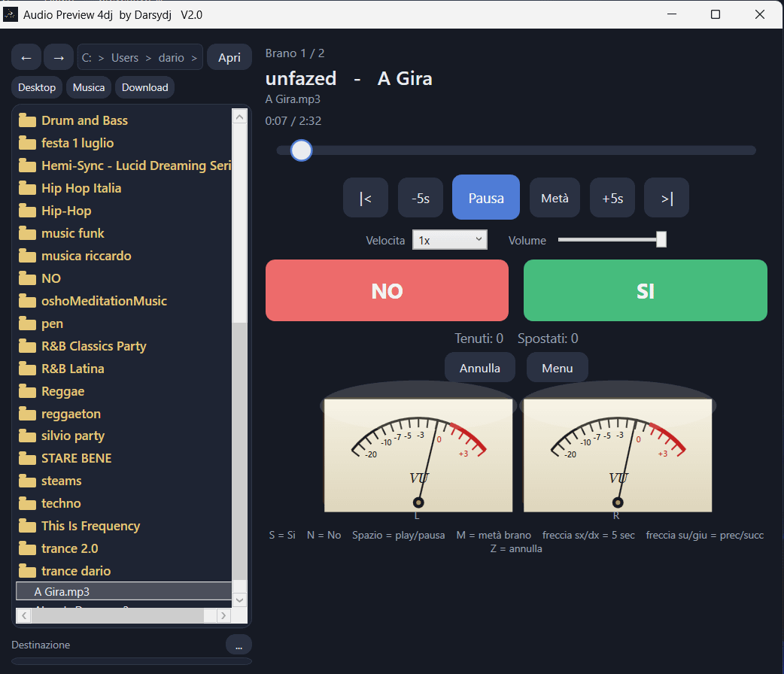Toggle playback with the Pausa button
The image size is (784, 674).
coord(486,197)
